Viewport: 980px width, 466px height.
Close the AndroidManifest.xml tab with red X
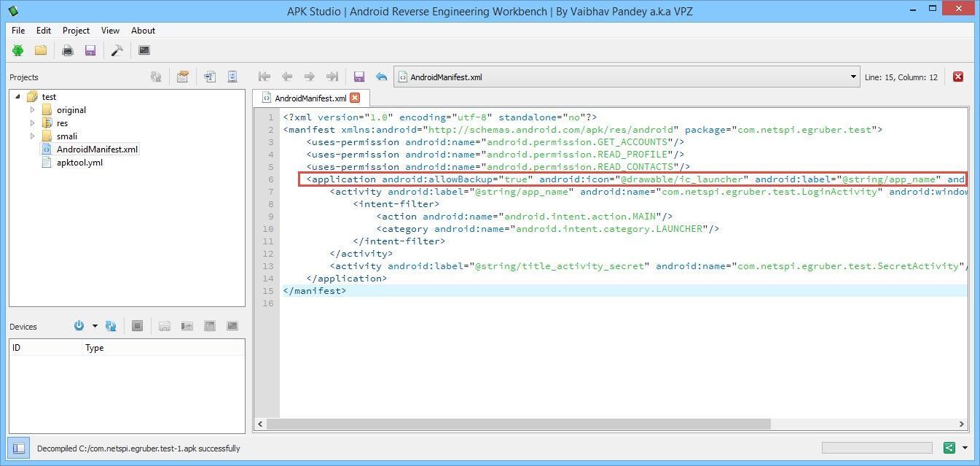[355, 98]
